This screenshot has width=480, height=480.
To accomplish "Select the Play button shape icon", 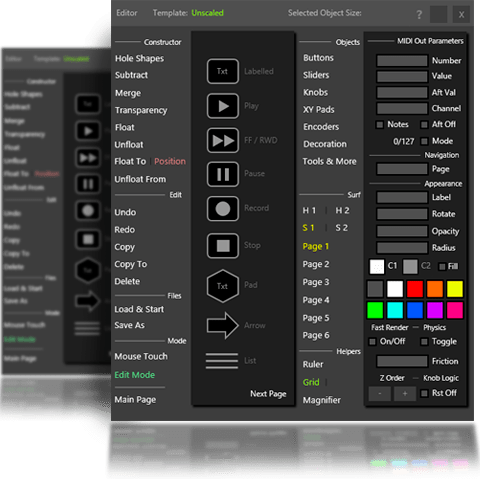I will [x=223, y=106].
